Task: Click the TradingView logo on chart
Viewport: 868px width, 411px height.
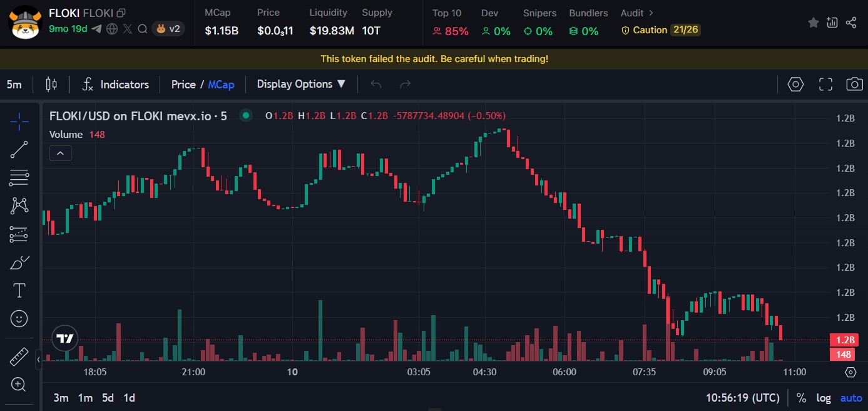Action: pyautogui.click(x=65, y=339)
